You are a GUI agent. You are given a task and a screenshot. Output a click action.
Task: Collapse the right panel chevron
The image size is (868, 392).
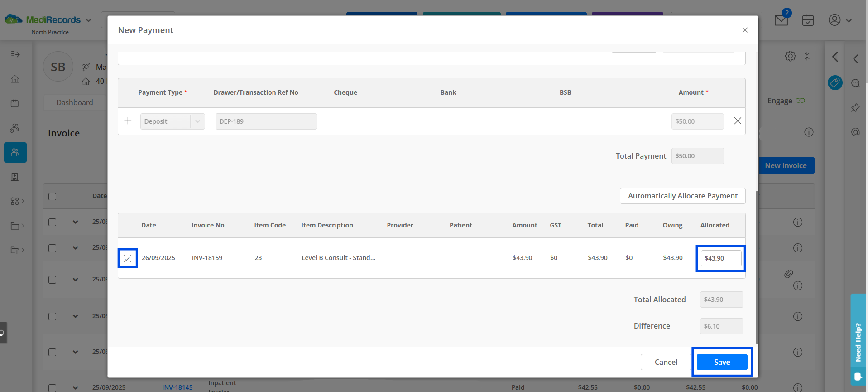tap(835, 57)
